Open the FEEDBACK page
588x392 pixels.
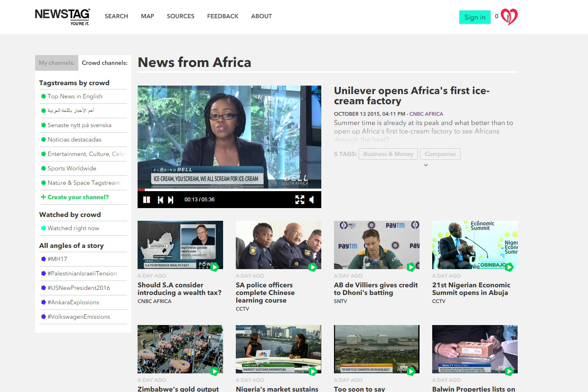pyautogui.click(x=223, y=16)
